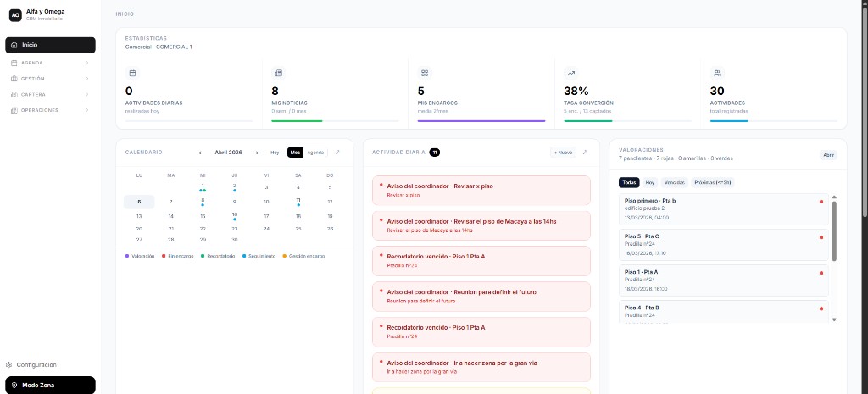Go to next month in calendar
This screenshot has height=394, width=868.
[257, 153]
